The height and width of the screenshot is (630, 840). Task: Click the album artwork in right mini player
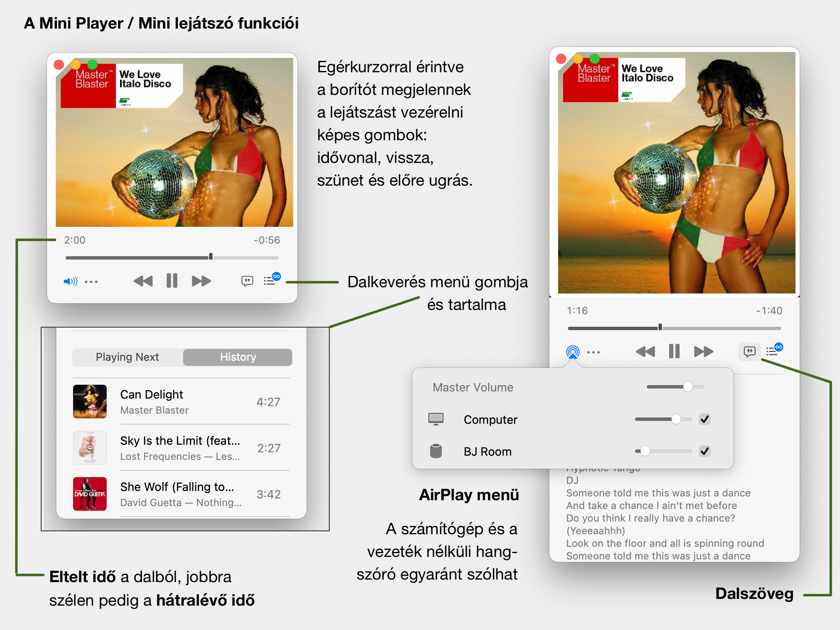(677, 173)
